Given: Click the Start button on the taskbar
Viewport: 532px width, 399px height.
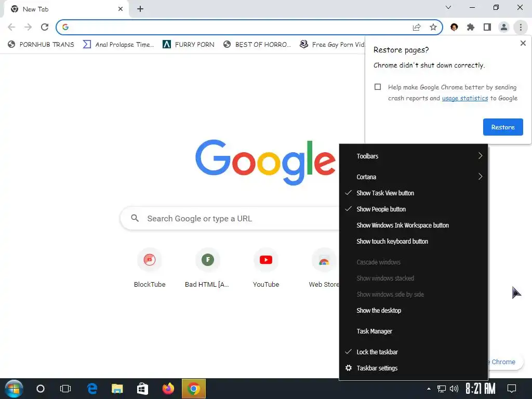Looking at the screenshot, I should [x=14, y=389].
